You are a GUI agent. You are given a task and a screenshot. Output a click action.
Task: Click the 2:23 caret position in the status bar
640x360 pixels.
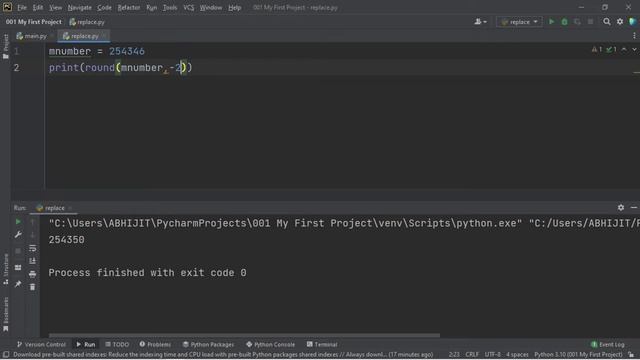click(454, 355)
